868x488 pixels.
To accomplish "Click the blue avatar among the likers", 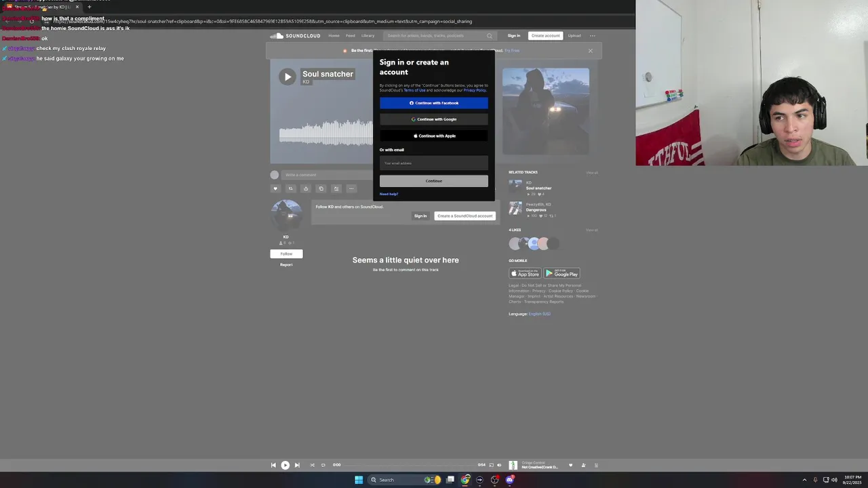I will [534, 243].
